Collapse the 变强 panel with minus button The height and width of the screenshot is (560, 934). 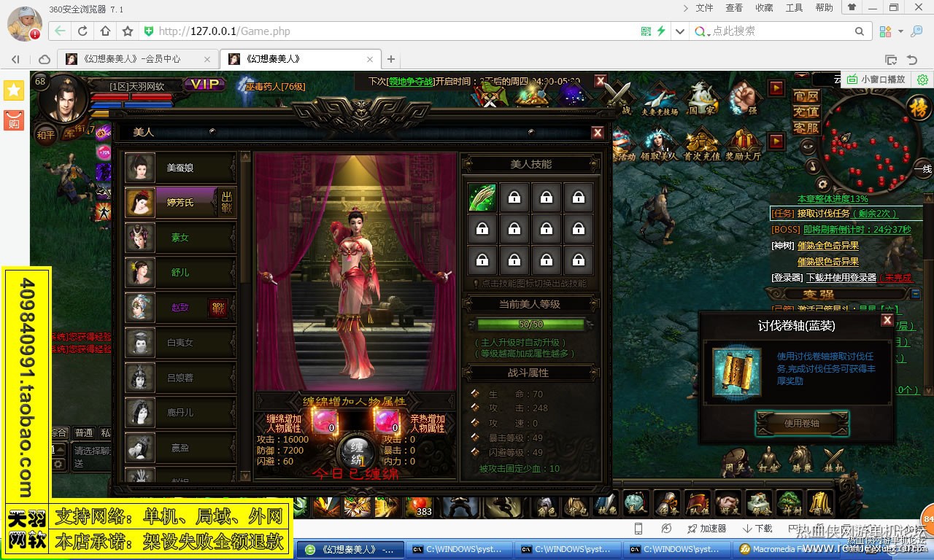916,294
